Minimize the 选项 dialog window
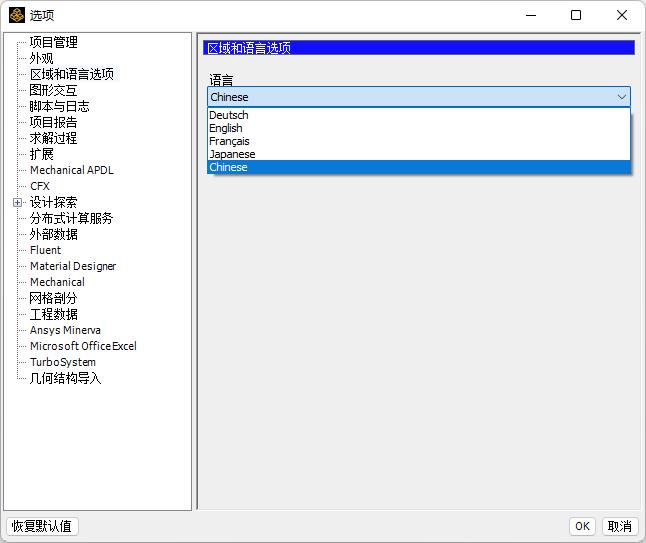Image resolution: width=646 pixels, height=543 pixels. (531, 15)
